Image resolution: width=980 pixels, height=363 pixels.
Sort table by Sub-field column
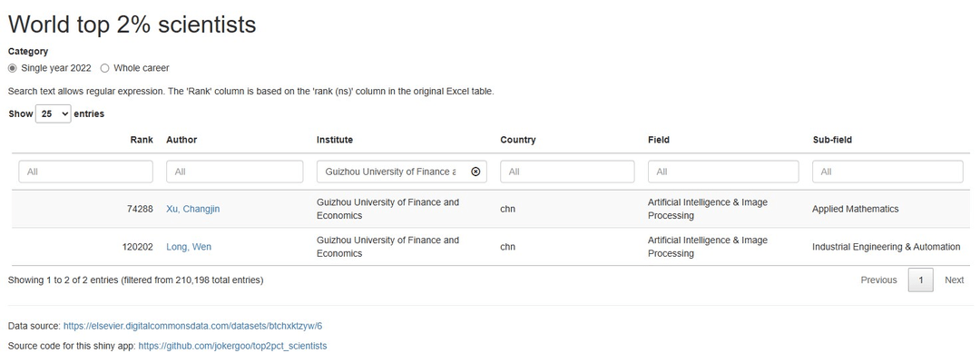click(x=832, y=140)
